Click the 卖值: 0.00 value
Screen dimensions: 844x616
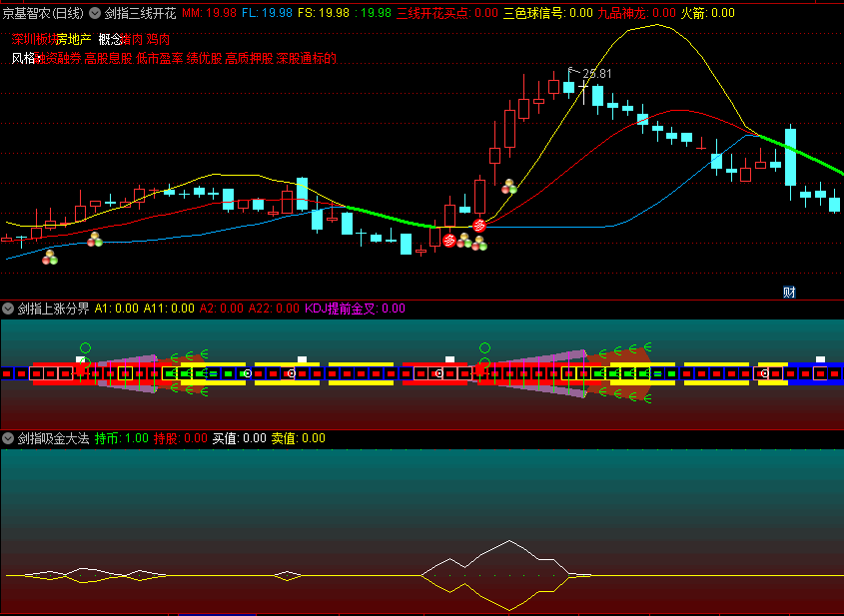[299, 438]
